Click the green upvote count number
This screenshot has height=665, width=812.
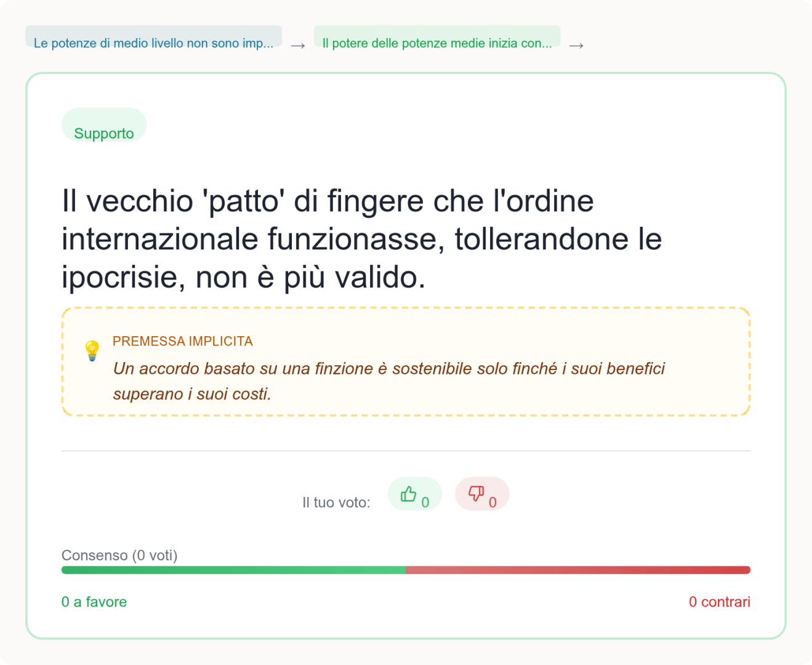425,502
